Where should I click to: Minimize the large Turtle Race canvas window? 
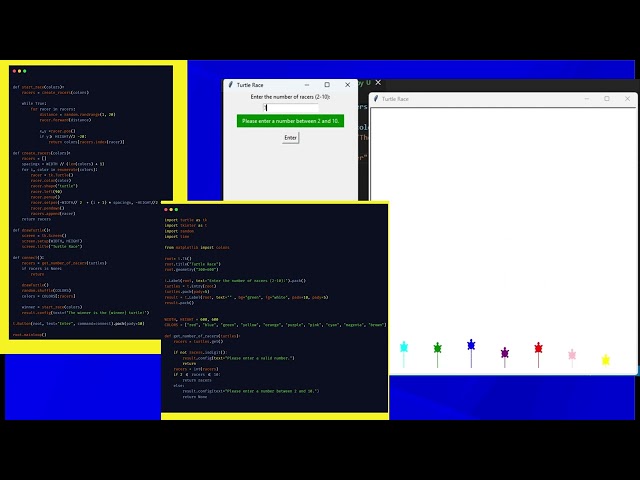coord(587,99)
